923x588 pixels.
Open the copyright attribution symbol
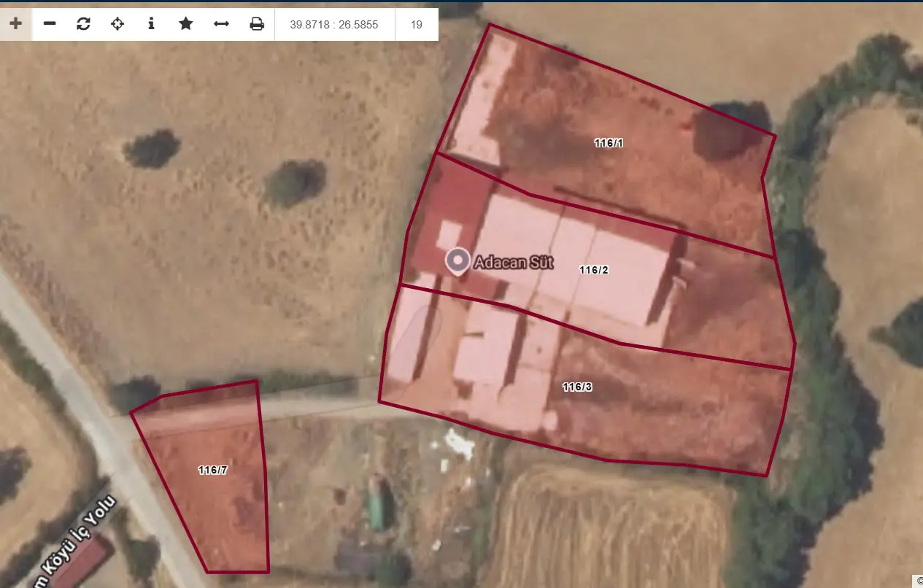[919, 581]
